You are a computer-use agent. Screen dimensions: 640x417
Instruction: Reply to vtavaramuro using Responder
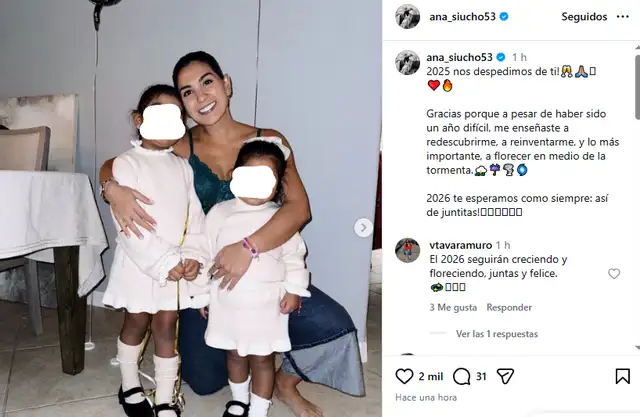tap(509, 307)
